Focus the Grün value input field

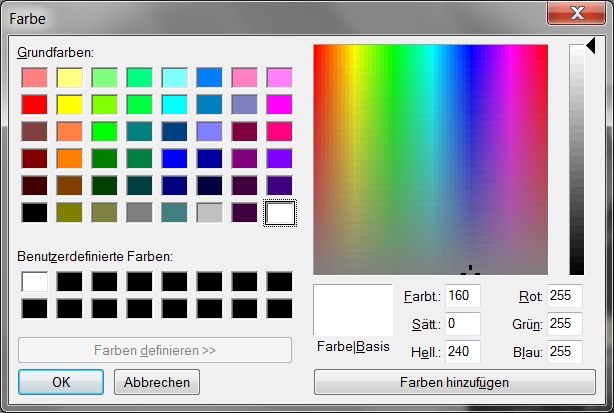[x=565, y=324]
